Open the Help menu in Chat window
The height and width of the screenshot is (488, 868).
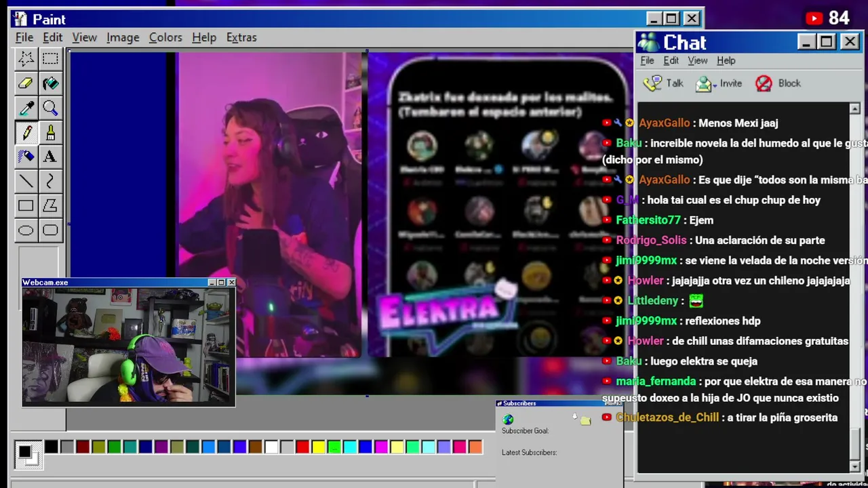[x=726, y=60]
